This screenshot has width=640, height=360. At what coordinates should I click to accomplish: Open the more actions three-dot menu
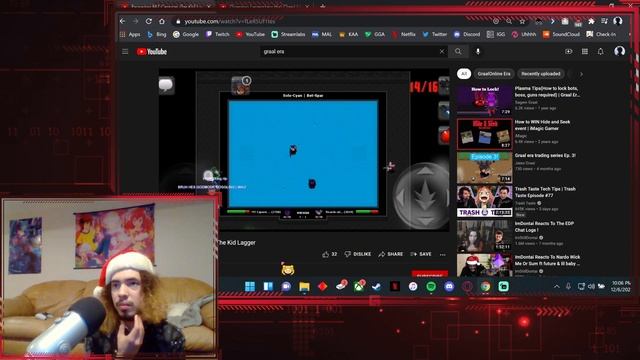pos(443,254)
